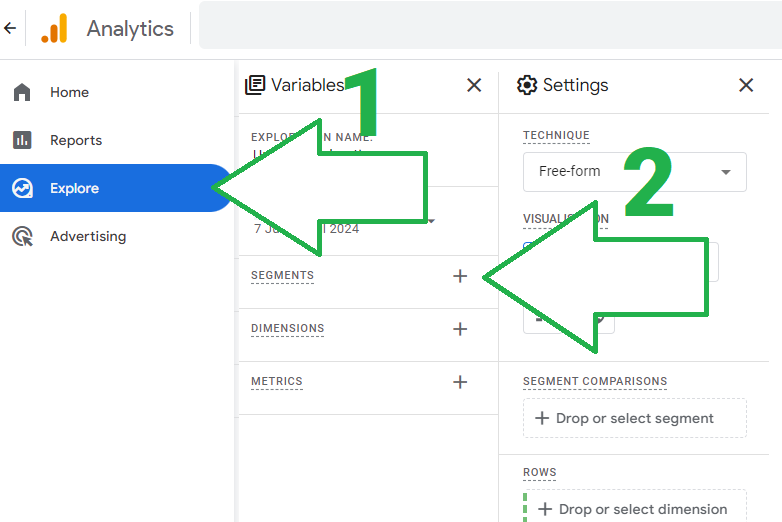
Task: Select Explore in the sidebar
Action: tap(74, 188)
